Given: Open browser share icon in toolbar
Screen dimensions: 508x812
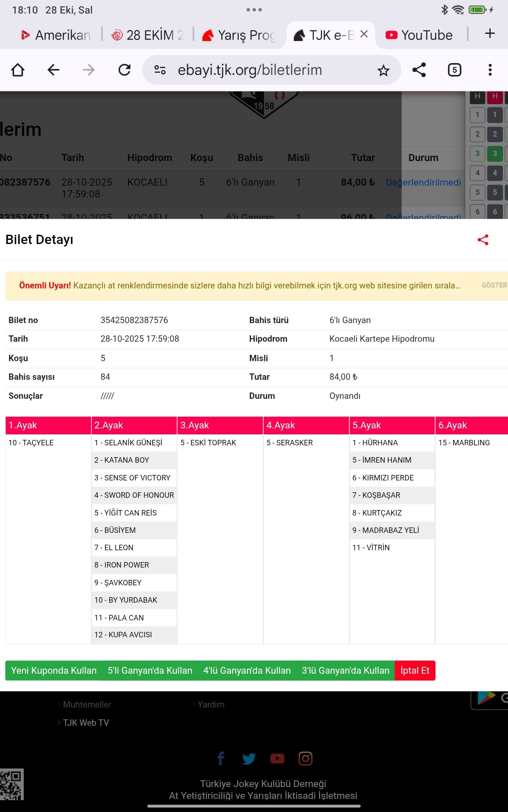Looking at the screenshot, I should tap(419, 70).
